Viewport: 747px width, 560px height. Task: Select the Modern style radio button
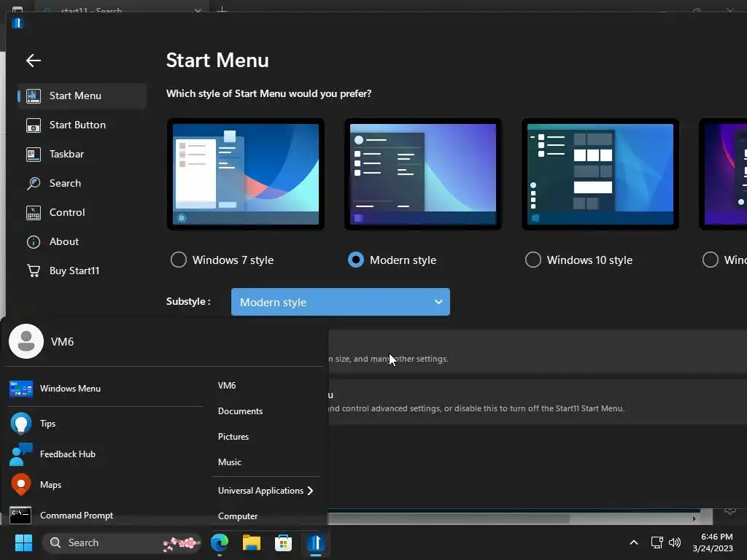click(356, 260)
